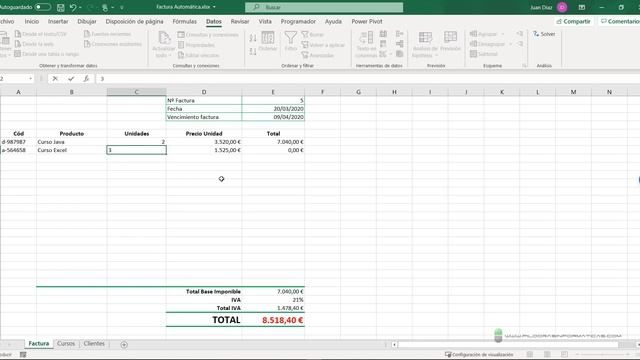Open the Inicio ribbon tab
This screenshot has width=640, height=360.
(x=31, y=21)
